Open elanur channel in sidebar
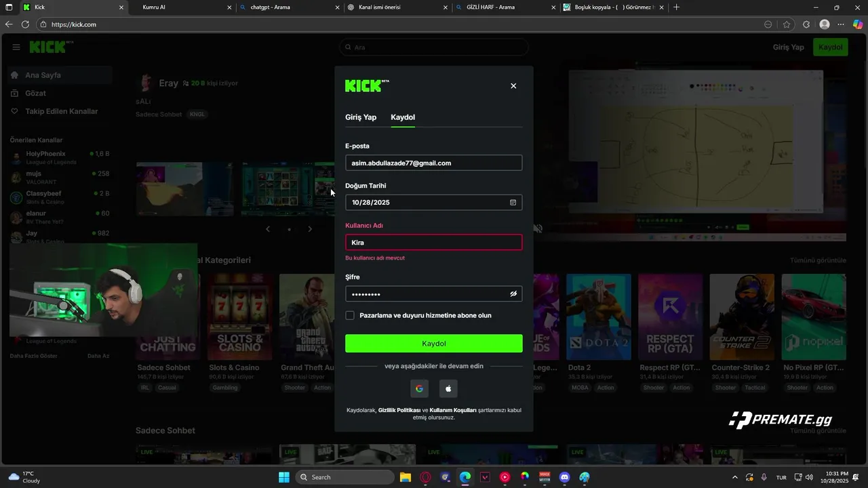868x488 pixels. click(60, 217)
